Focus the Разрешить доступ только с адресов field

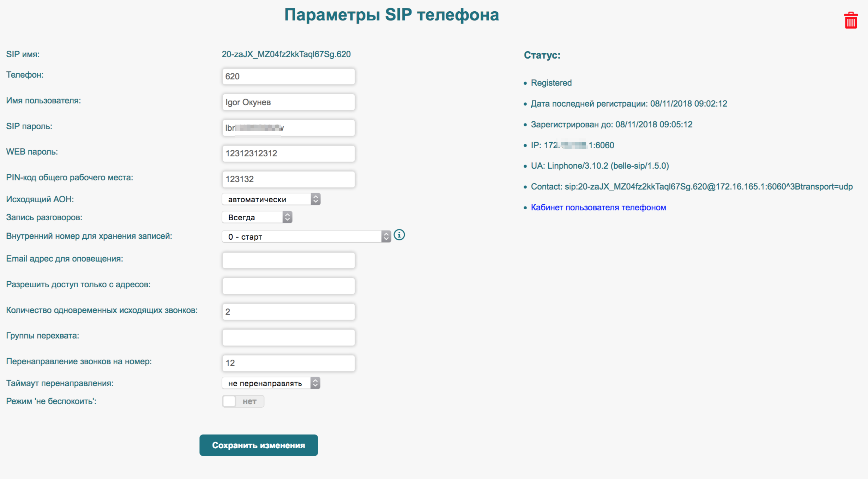click(x=288, y=286)
